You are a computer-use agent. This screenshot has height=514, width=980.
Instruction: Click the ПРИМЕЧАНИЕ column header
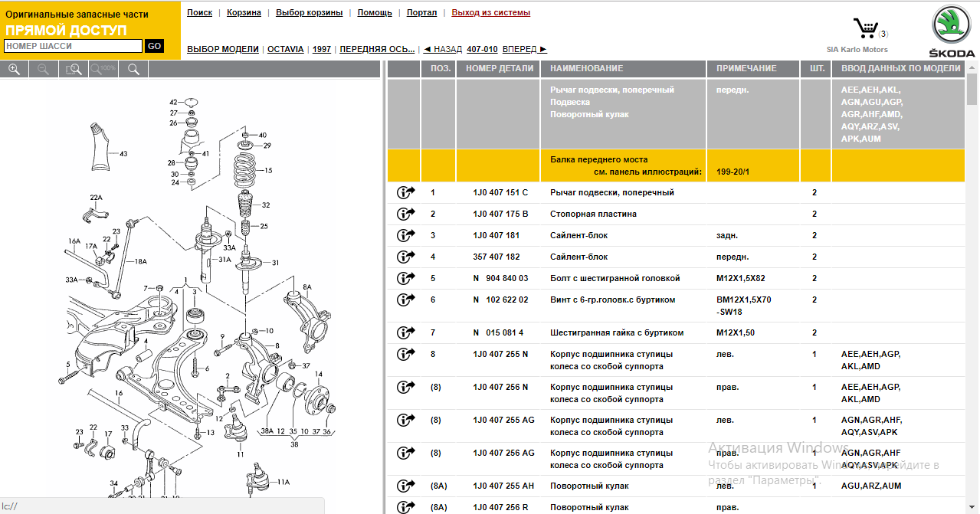754,68
